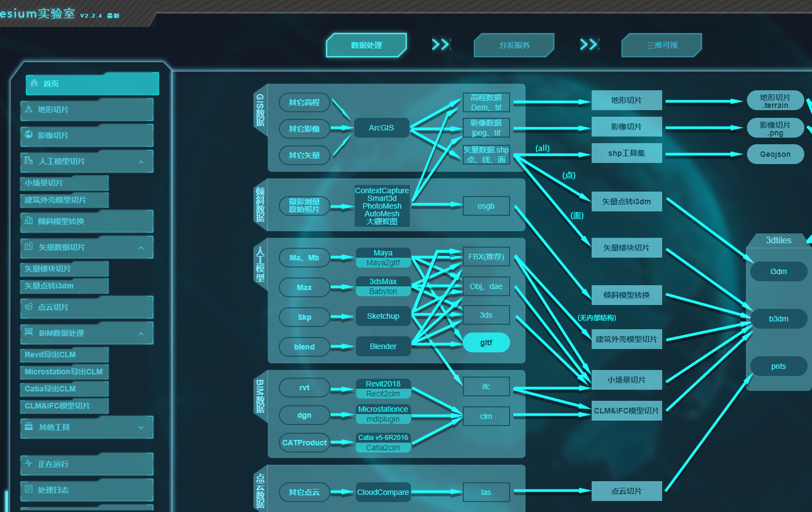
Task: Open 建筑外壳模型切片 in the sidebar
Action: pyautogui.click(x=64, y=200)
